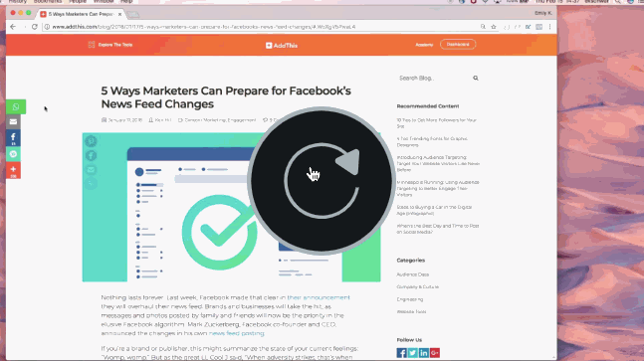Open the Chrome three-dot menu
644x361 pixels.
550,27
